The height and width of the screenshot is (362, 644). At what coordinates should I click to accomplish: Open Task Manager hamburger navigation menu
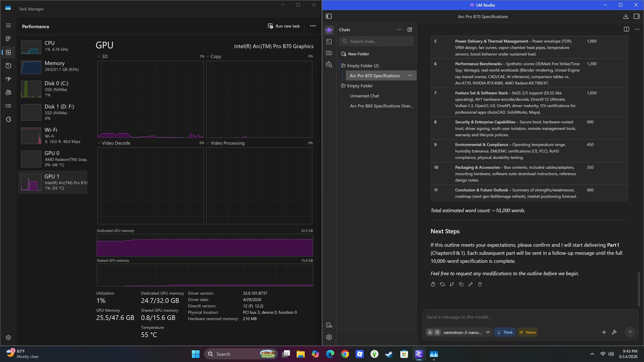click(x=8, y=25)
